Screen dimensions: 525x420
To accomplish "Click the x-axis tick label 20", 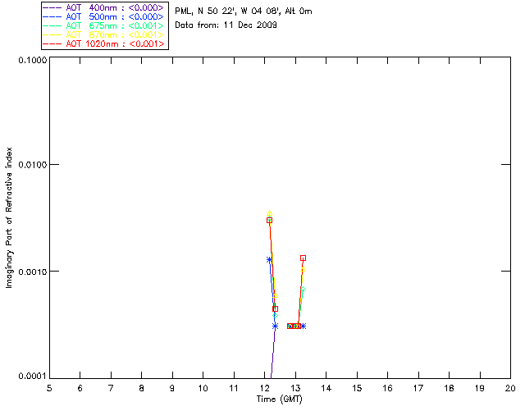I will pos(510,388).
